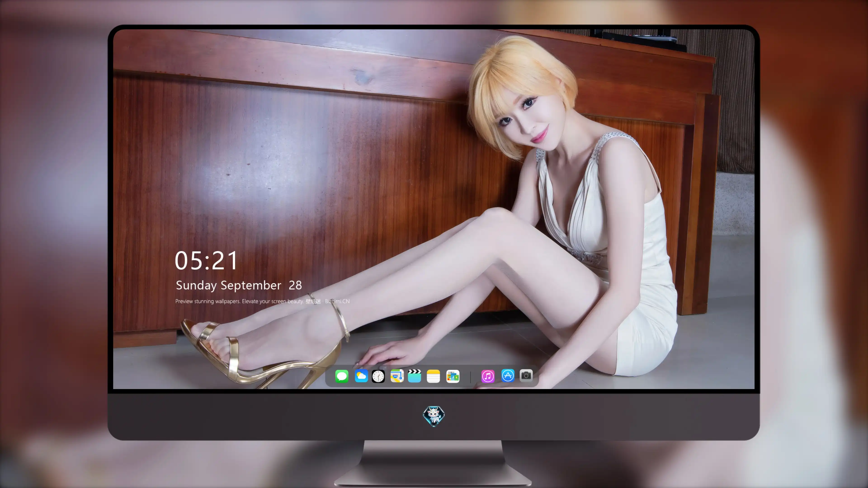The image size is (868, 488).
Task: Click the 'Sunday September 28' date text
Action: click(239, 285)
